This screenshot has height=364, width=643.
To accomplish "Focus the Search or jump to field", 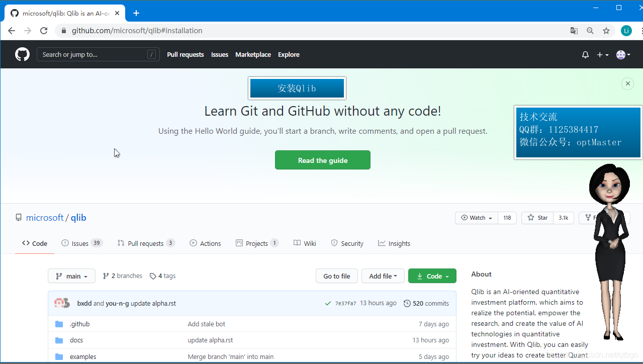I will (98, 54).
